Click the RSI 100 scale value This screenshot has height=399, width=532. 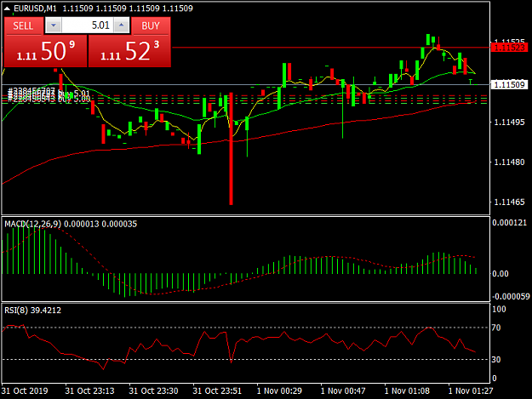pos(499,309)
